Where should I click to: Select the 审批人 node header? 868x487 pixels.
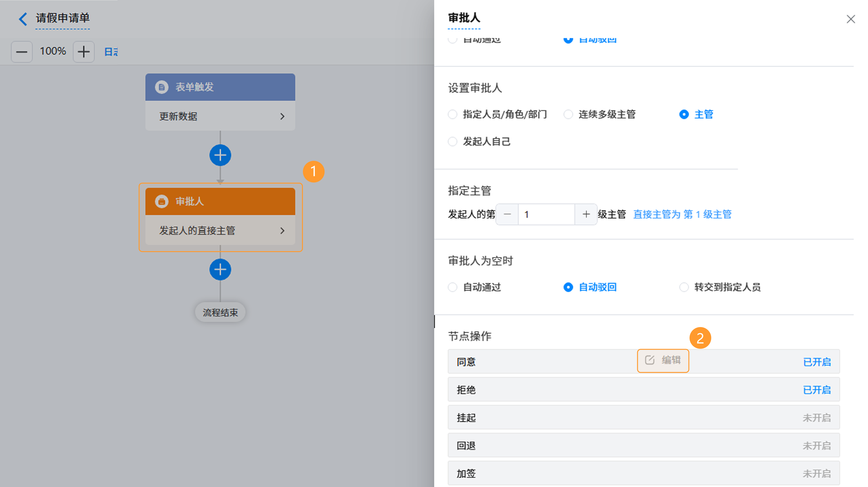tap(220, 201)
